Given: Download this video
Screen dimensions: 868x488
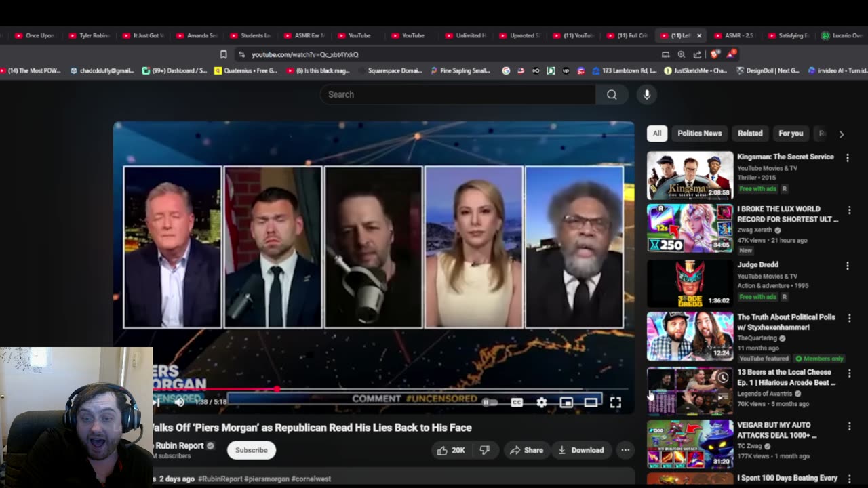Looking at the screenshot, I should [581, 450].
